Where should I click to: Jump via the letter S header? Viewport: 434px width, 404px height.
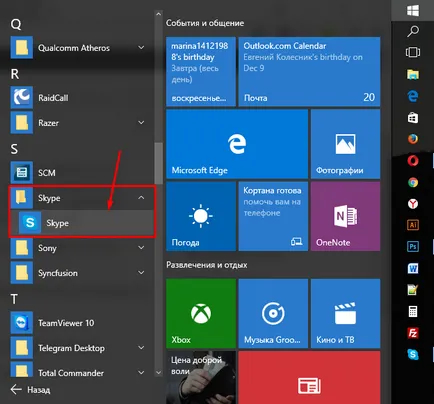coord(14,149)
